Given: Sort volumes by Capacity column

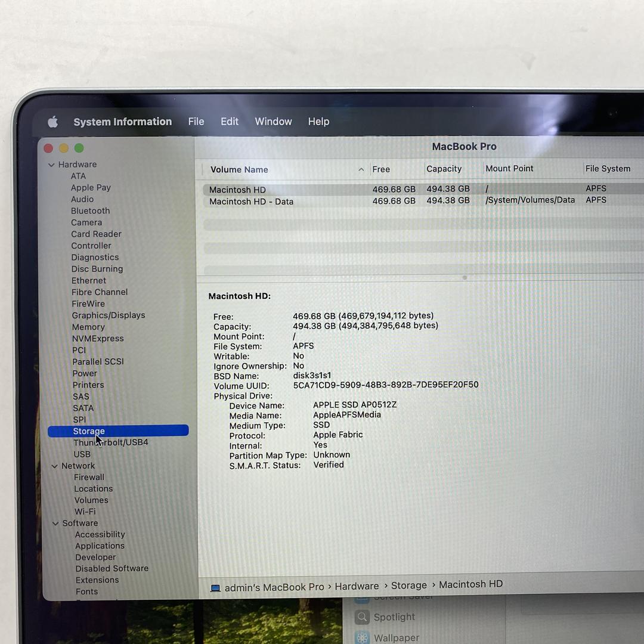Looking at the screenshot, I should pos(444,169).
